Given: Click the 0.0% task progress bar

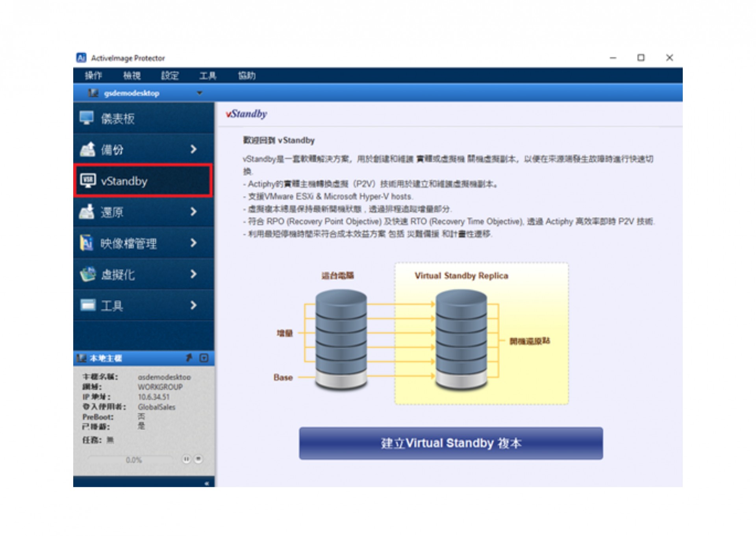Looking at the screenshot, I should click(x=132, y=460).
